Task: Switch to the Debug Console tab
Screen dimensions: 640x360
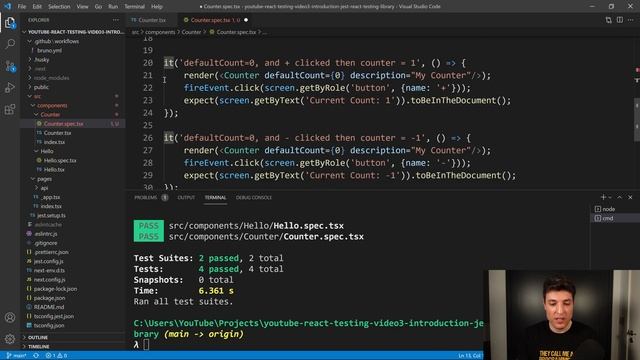Action: pos(253,198)
